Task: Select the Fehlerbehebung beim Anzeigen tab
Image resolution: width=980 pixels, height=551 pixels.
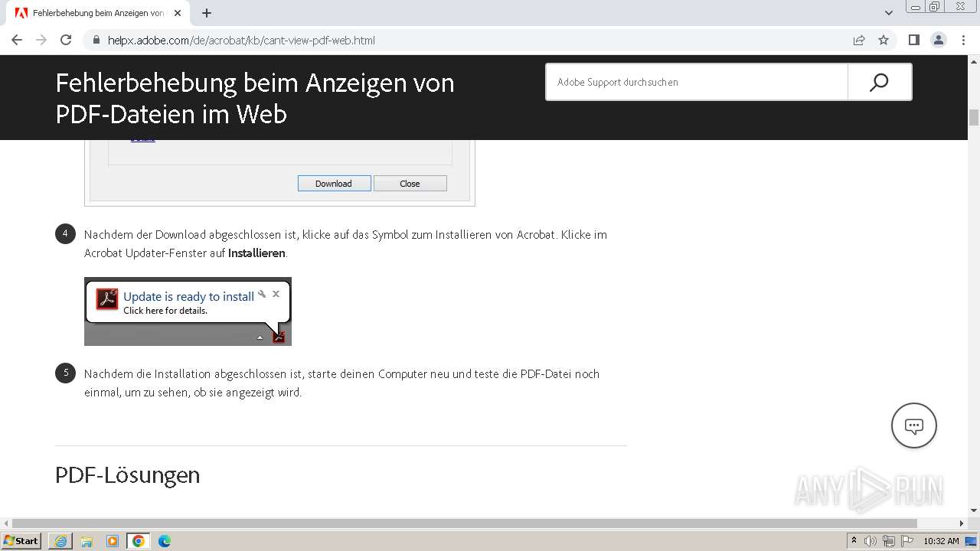Action: point(98,13)
